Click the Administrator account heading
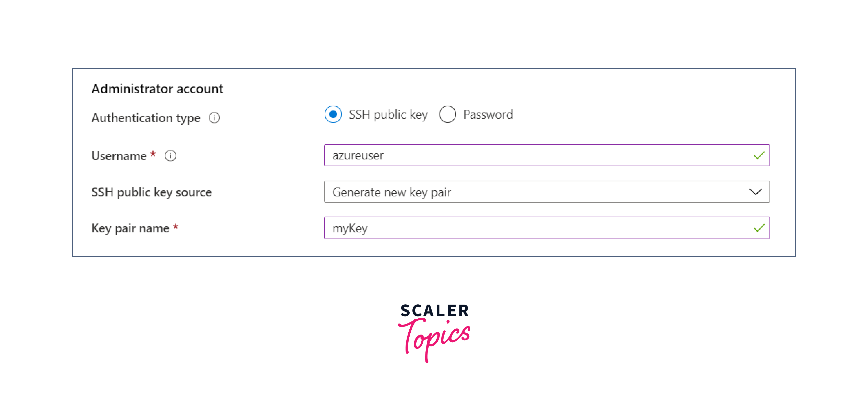 157,89
